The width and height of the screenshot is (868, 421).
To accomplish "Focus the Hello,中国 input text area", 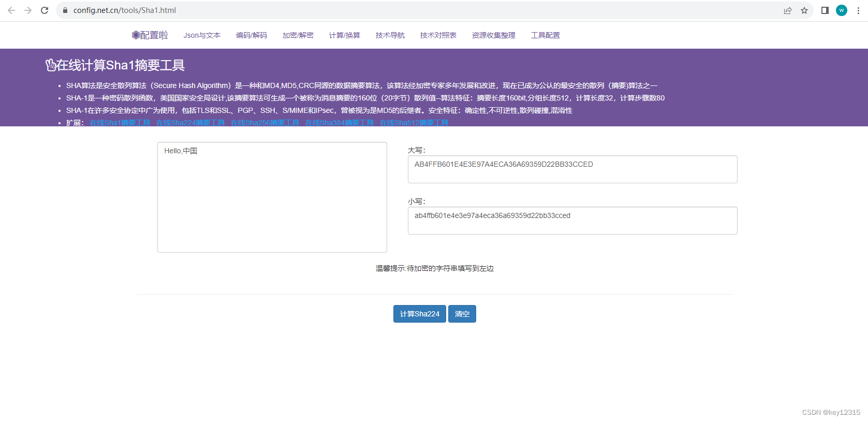I will pos(272,197).
